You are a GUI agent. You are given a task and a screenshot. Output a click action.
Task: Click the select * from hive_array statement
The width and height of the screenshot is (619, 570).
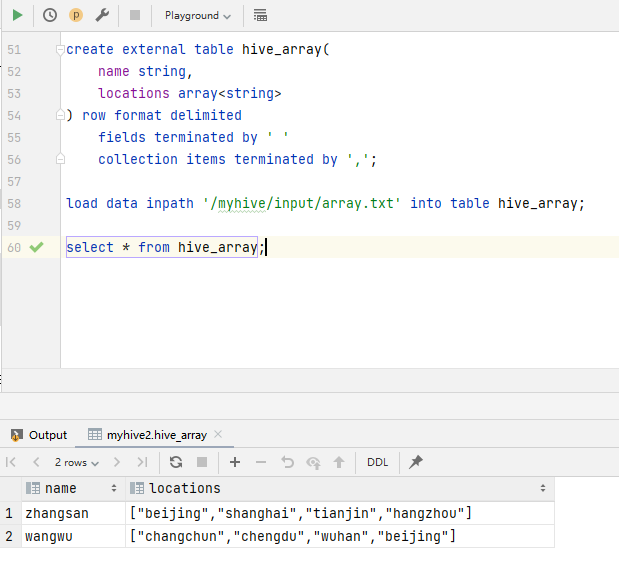162,247
